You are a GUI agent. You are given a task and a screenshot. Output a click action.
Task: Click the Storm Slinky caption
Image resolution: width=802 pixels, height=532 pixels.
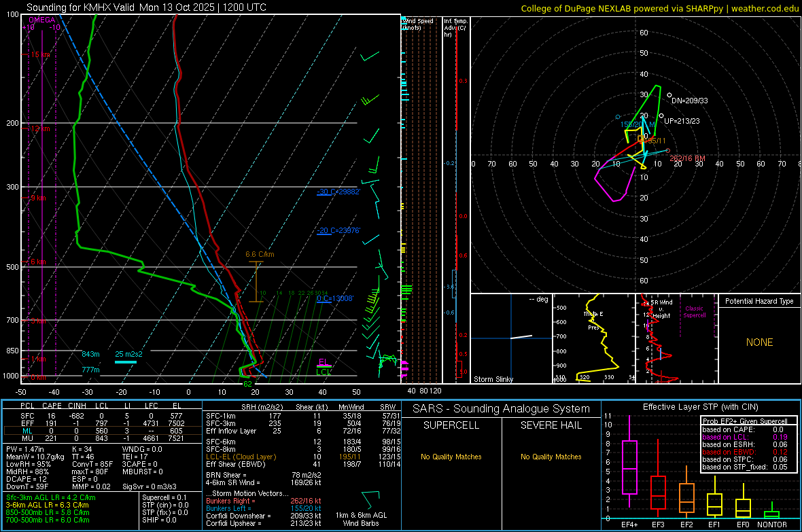(x=493, y=379)
